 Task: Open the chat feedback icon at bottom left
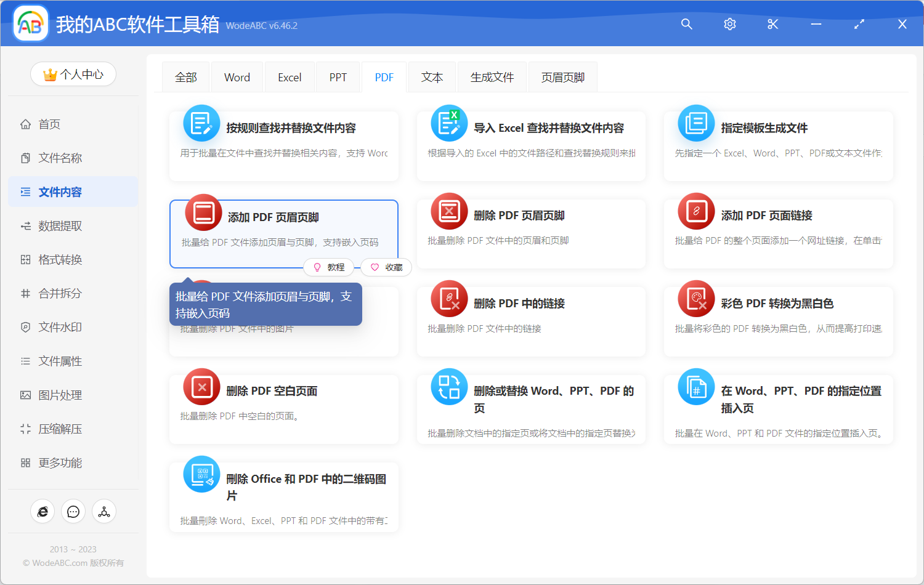(x=73, y=511)
